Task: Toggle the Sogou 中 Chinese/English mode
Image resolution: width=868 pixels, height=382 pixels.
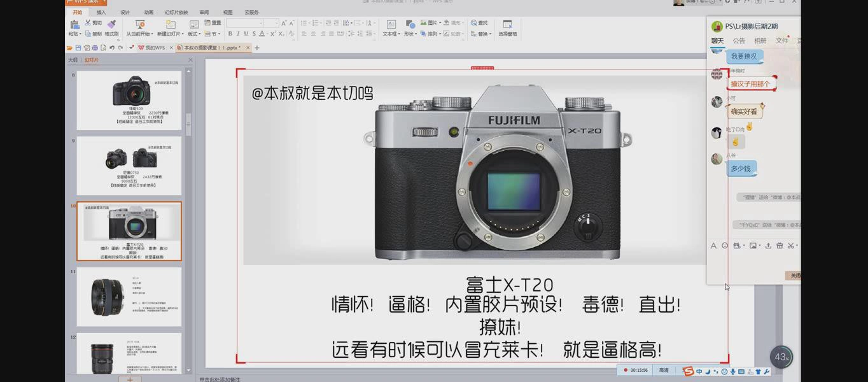Action: click(x=699, y=371)
